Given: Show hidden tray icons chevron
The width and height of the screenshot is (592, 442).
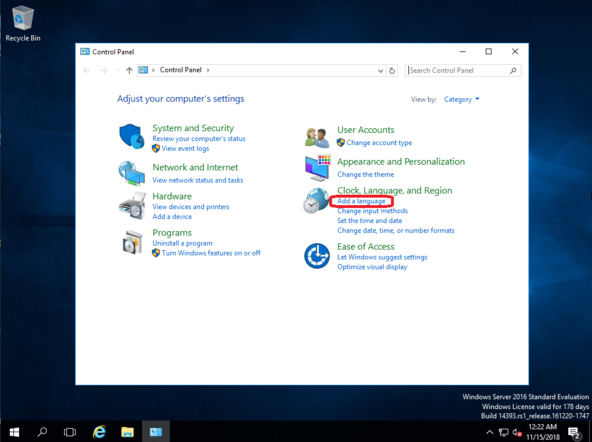Looking at the screenshot, I should coord(489,432).
